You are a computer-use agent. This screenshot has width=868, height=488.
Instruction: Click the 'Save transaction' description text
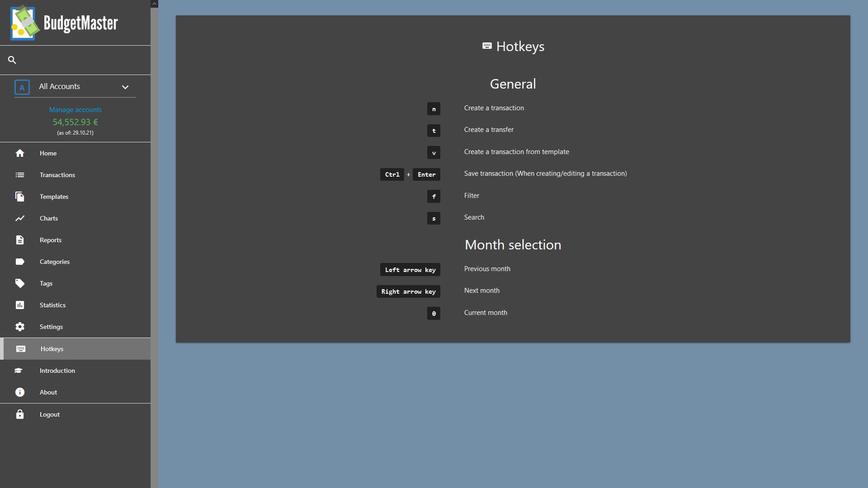point(545,174)
